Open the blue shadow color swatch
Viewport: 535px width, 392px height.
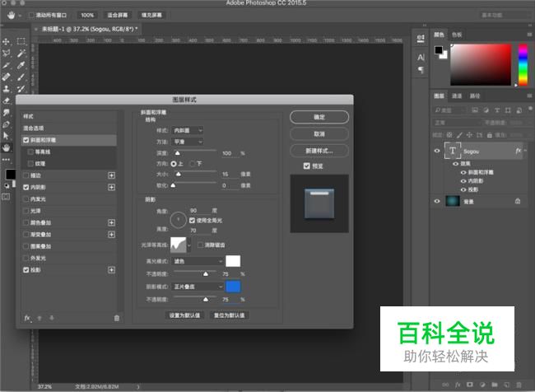[233, 287]
